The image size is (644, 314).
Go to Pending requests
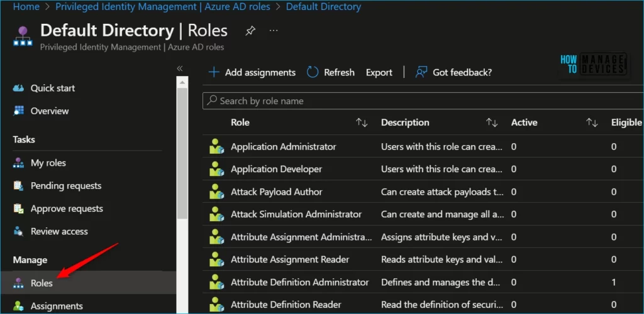tap(65, 186)
